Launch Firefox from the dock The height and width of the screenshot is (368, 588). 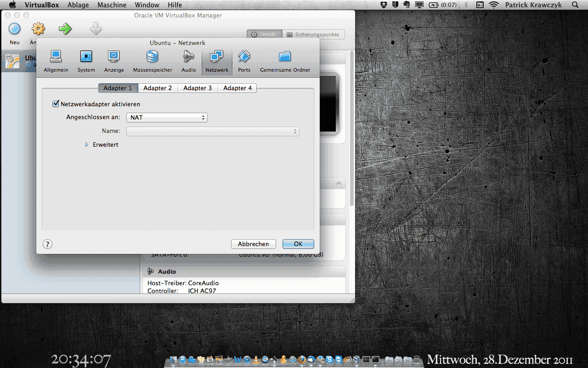(x=302, y=360)
